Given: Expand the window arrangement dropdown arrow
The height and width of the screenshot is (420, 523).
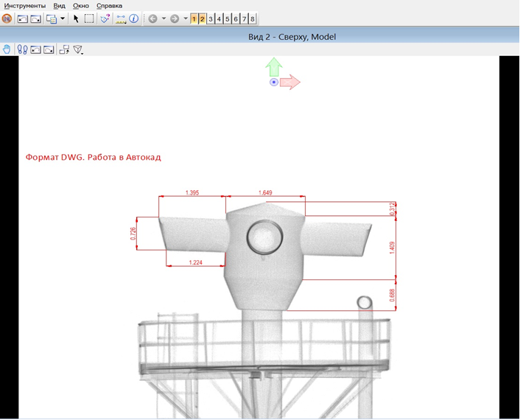Looking at the screenshot, I should pyautogui.click(x=63, y=18).
